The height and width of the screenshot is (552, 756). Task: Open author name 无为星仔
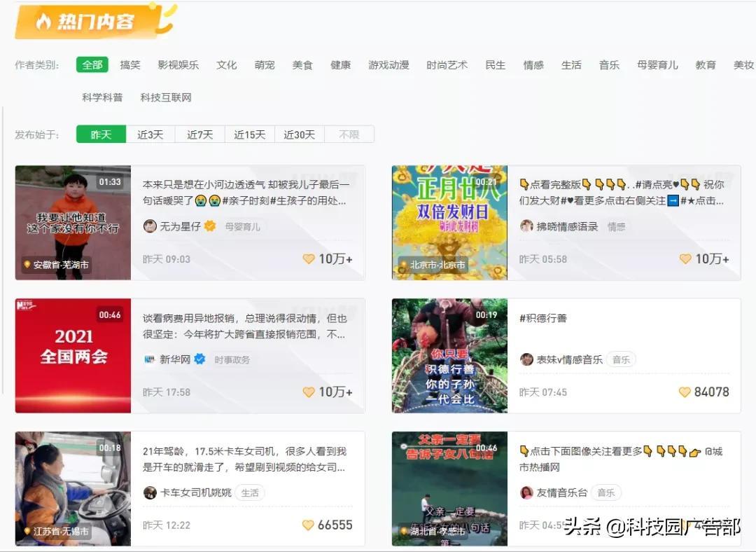(181, 226)
